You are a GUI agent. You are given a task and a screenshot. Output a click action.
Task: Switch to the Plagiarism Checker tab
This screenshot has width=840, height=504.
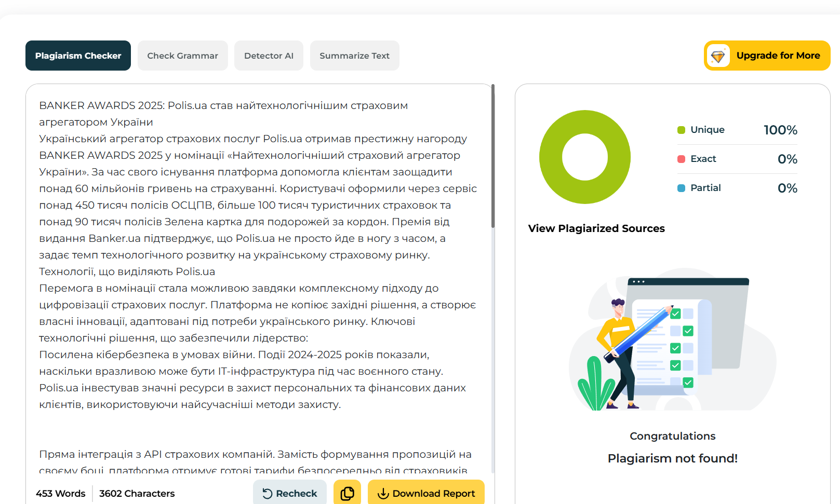click(x=78, y=56)
